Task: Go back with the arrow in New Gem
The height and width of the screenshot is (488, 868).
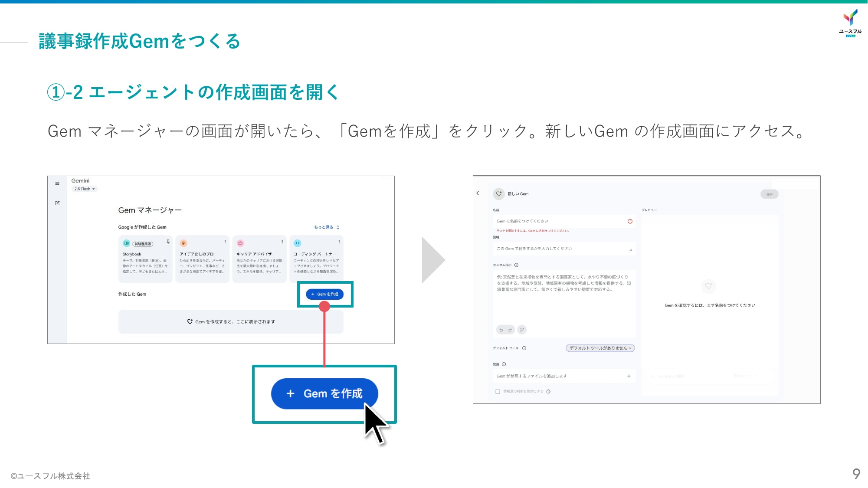Action: click(478, 193)
